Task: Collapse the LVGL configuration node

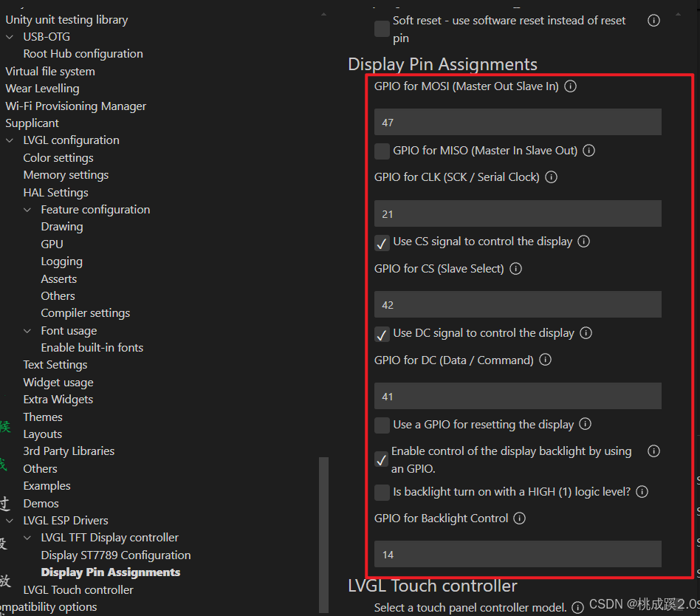Action: point(10,141)
